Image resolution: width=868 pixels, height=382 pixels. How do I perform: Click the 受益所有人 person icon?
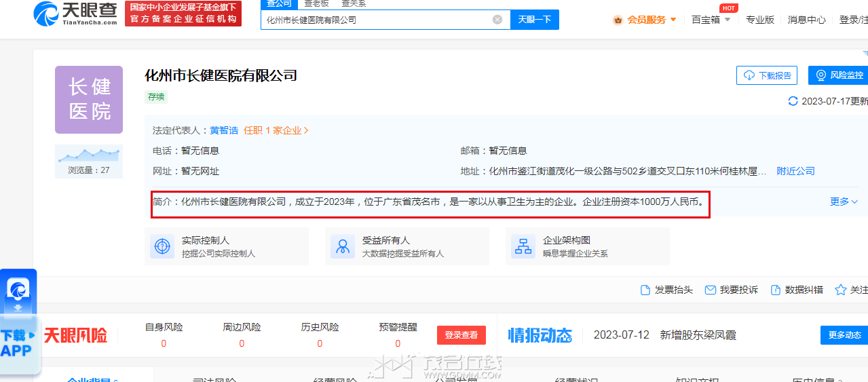coord(343,246)
